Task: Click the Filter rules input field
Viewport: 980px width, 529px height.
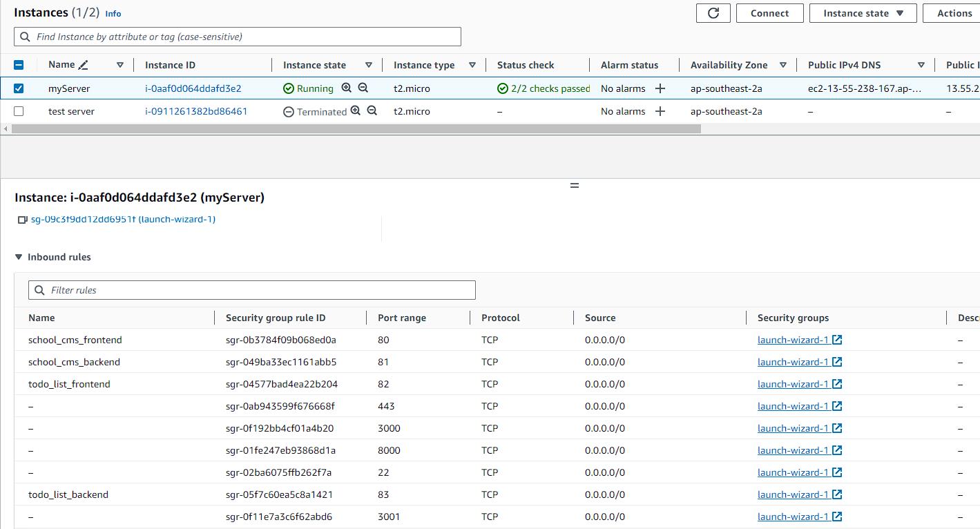Action: click(252, 290)
